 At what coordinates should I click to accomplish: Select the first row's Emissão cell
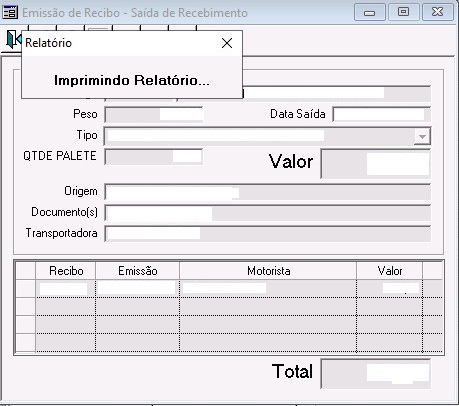tap(138, 288)
